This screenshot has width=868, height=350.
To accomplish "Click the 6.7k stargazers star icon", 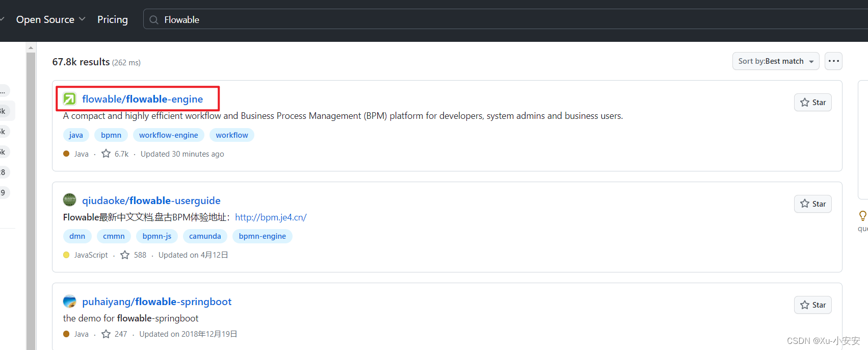I will (106, 154).
